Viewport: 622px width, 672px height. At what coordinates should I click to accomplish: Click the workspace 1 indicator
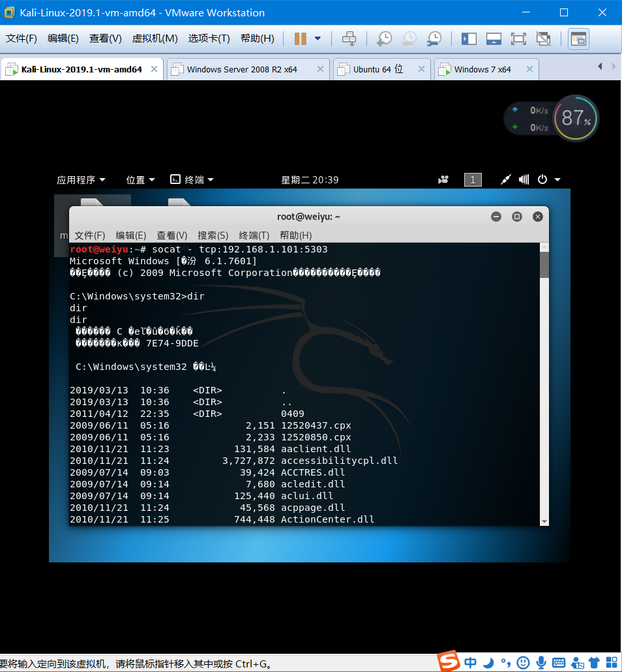(473, 179)
